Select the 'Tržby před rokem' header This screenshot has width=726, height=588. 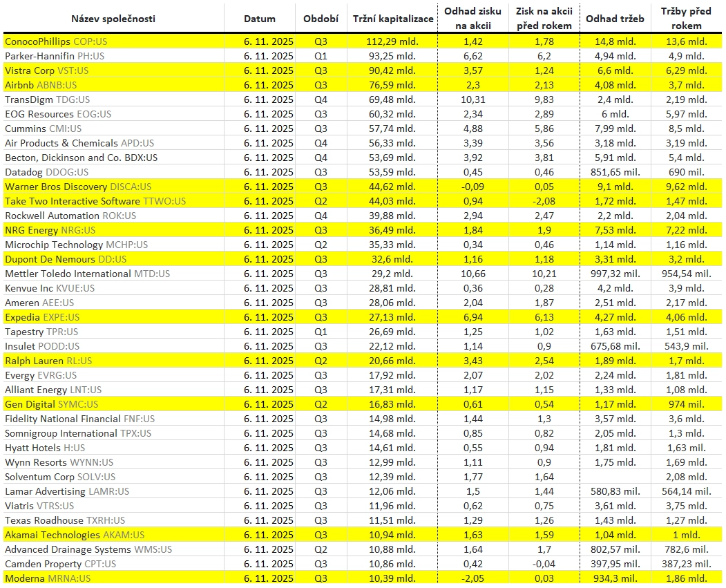686,19
